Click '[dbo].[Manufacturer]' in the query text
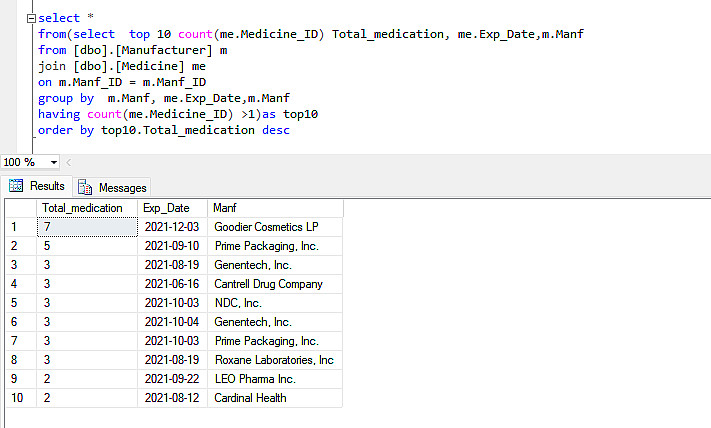This screenshot has width=711, height=428. click(x=143, y=50)
